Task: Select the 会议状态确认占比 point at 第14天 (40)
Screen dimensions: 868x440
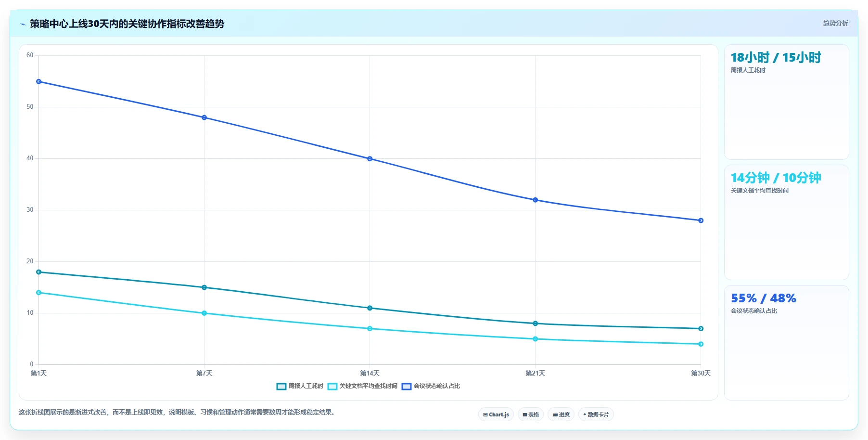Action: (370, 159)
